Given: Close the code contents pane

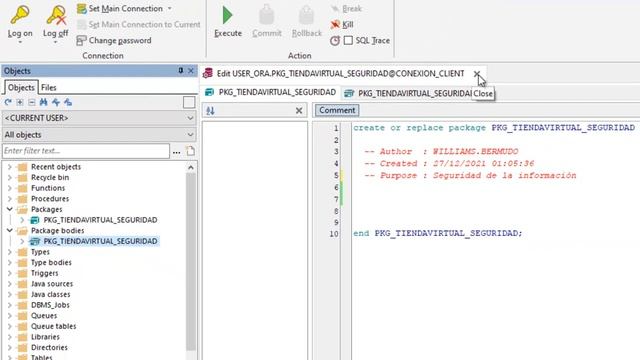Looking at the screenshot, I should pyautogui.click(x=299, y=111).
